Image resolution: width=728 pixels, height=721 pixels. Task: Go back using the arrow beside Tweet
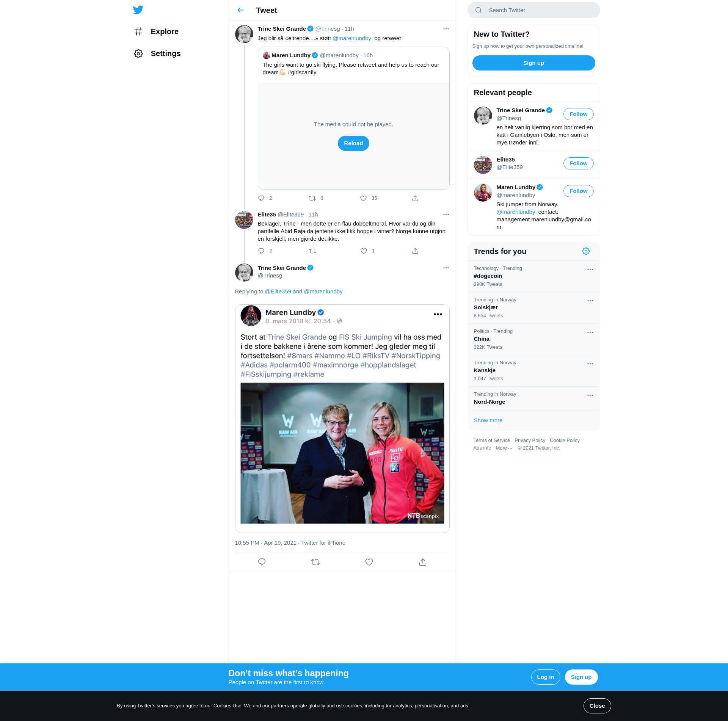coord(240,10)
